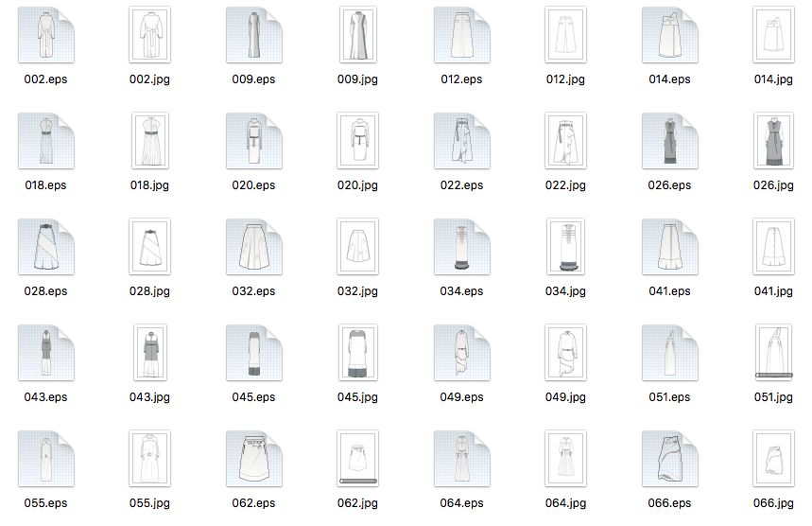Click the file name label "012.eps"
The image size is (812, 526).
coord(461,79)
